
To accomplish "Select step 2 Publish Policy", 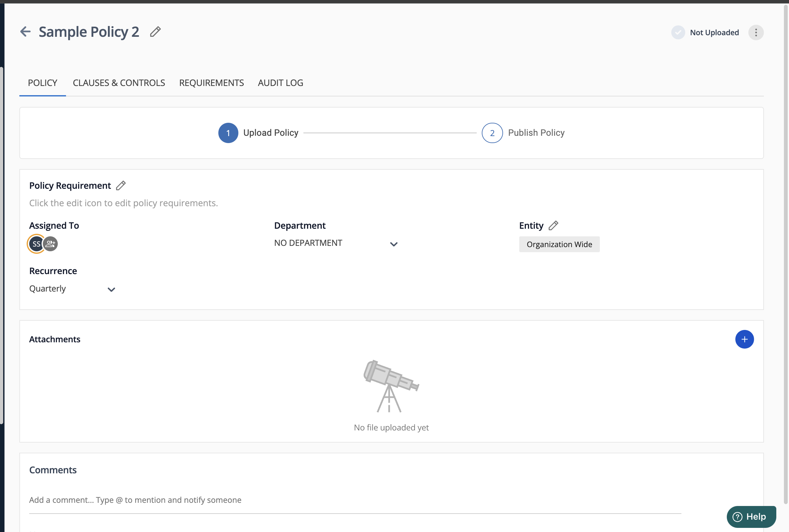I will tap(523, 133).
